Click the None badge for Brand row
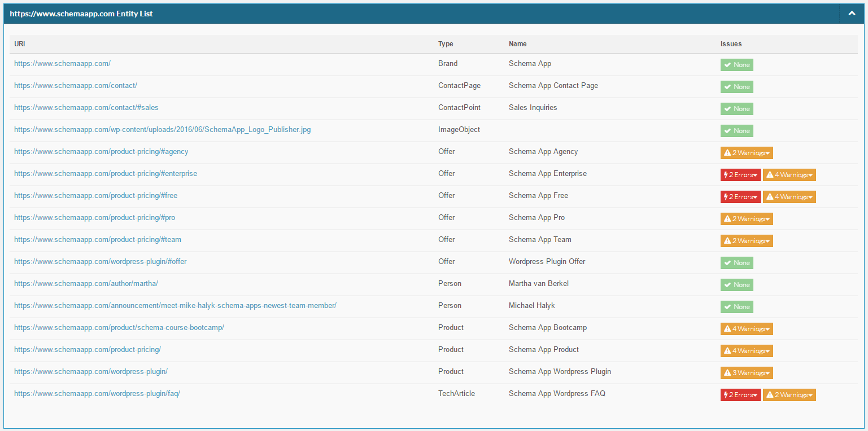 coord(736,65)
